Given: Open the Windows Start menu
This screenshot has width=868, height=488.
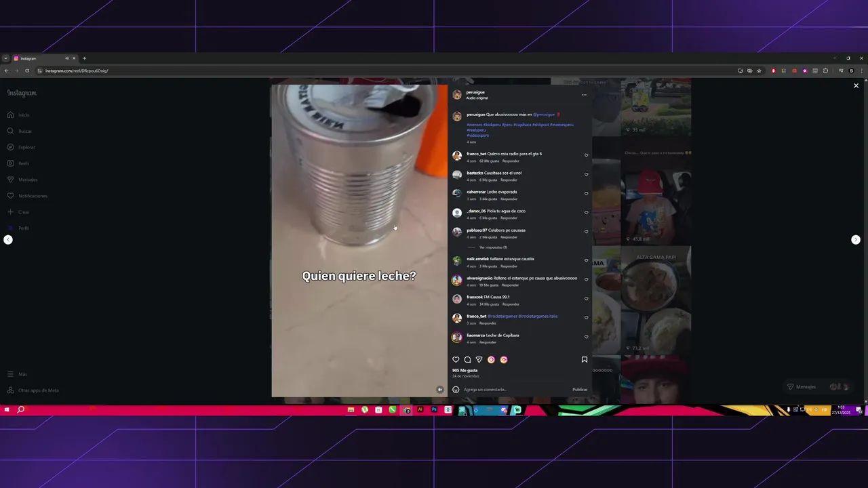Looking at the screenshot, I should coord(6,410).
